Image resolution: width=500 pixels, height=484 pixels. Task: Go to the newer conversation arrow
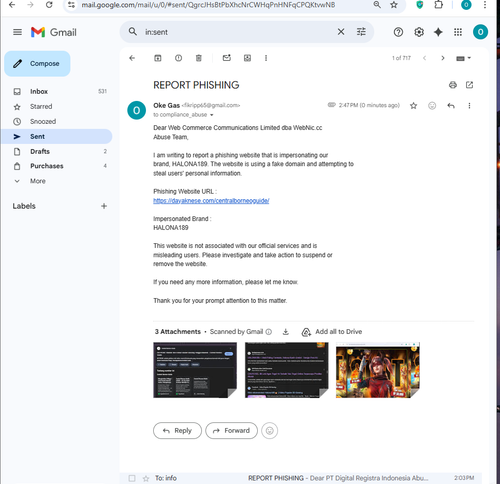(x=424, y=58)
